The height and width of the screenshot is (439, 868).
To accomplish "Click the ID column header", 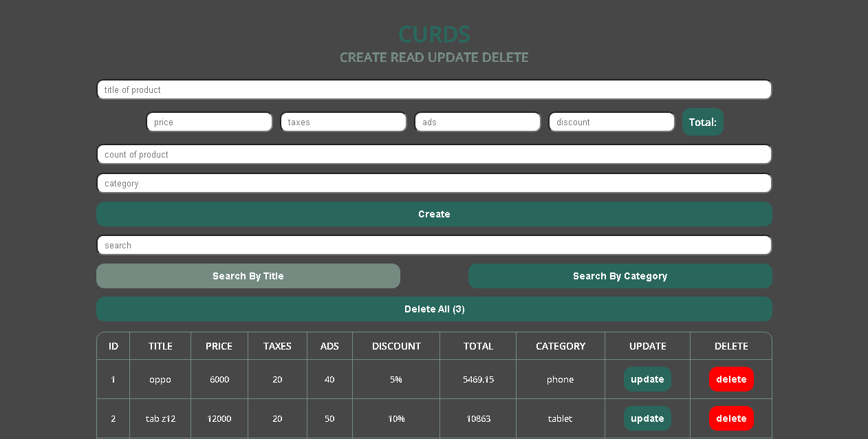I will (x=113, y=346).
